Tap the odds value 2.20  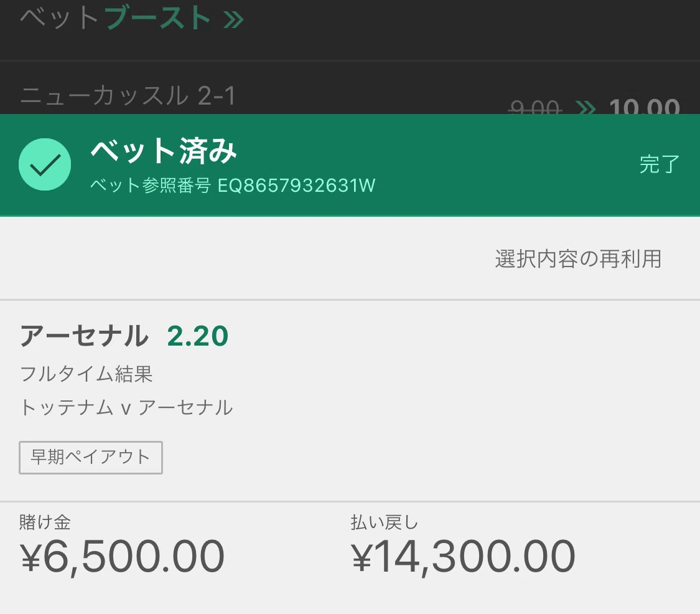(x=198, y=336)
